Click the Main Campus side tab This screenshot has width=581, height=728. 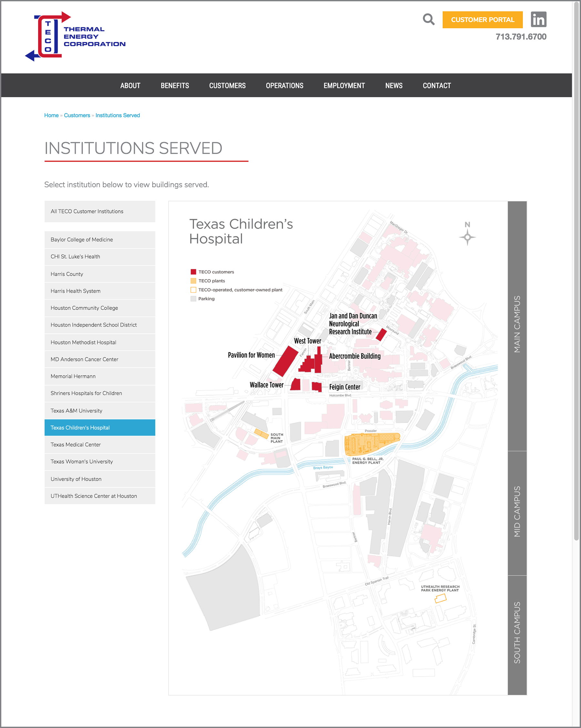click(x=517, y=326)
